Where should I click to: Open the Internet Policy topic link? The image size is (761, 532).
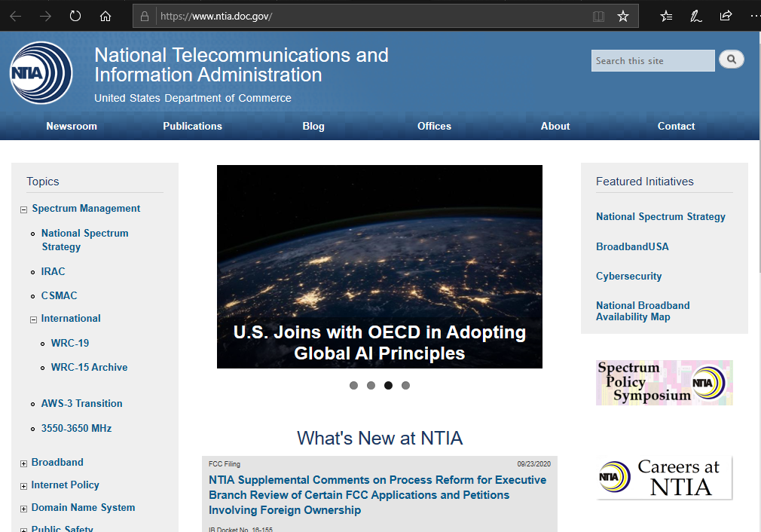[65, 485]
